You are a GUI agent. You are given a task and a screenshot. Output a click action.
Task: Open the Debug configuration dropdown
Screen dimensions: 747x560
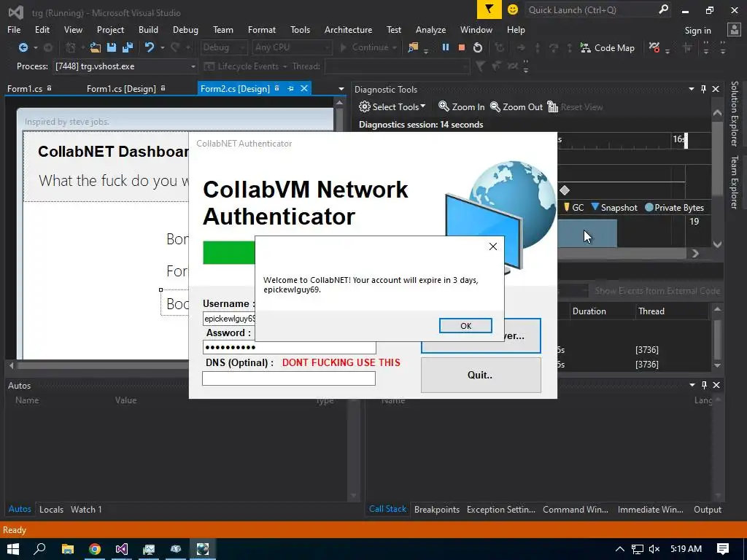click(x=224, y=47)
